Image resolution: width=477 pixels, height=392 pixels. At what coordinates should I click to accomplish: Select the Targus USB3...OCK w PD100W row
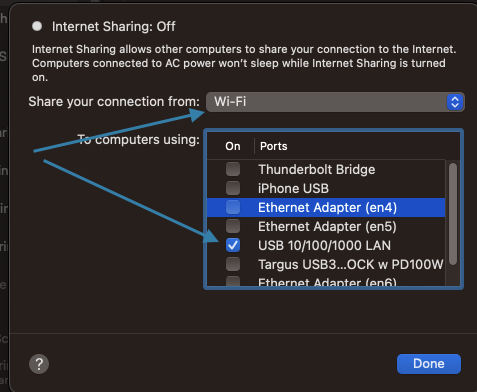tap(326, 264)
